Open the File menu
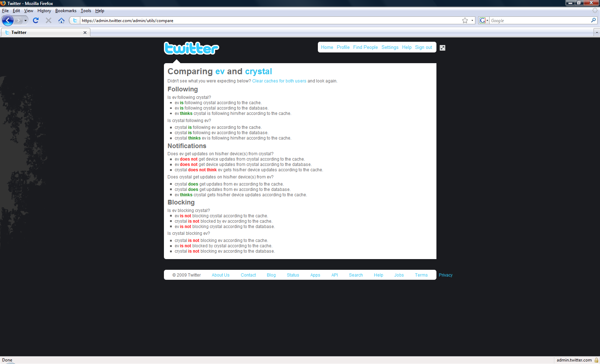Image resolution: width=600 pixels, height=364 pixels. (5, 11)
